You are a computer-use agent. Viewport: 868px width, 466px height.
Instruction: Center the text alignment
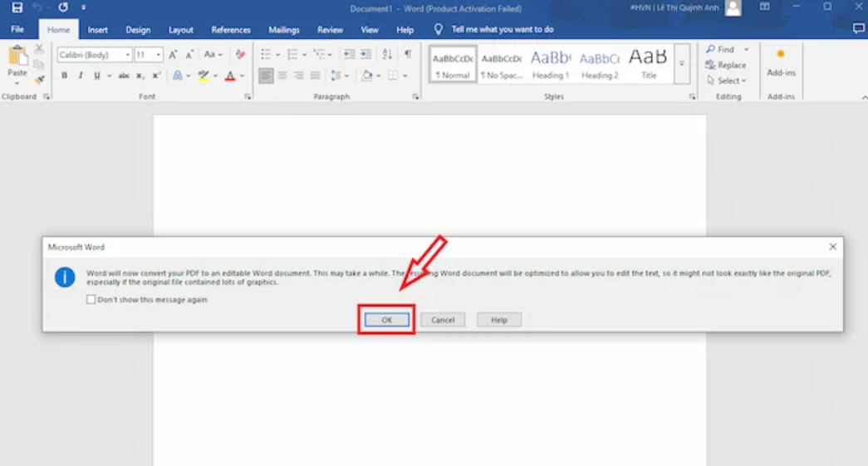(282, 76)
